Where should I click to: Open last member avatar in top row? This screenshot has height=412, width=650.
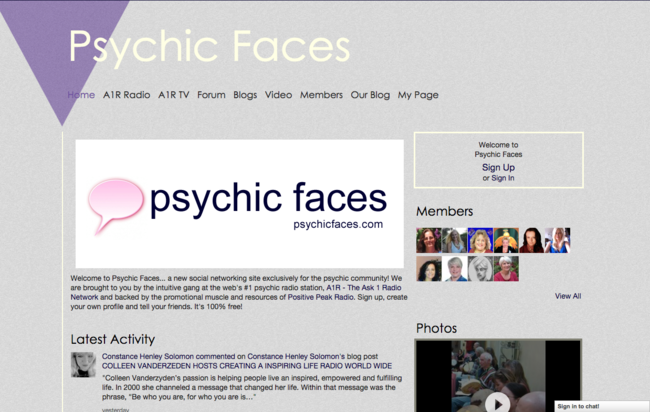pos(558,240)
